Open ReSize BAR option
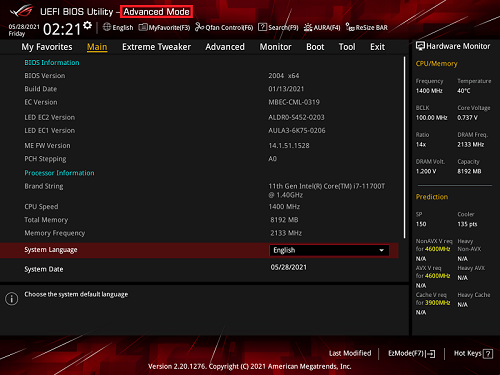The width and height of the screenshot is (500, 375). click(366, 27)
